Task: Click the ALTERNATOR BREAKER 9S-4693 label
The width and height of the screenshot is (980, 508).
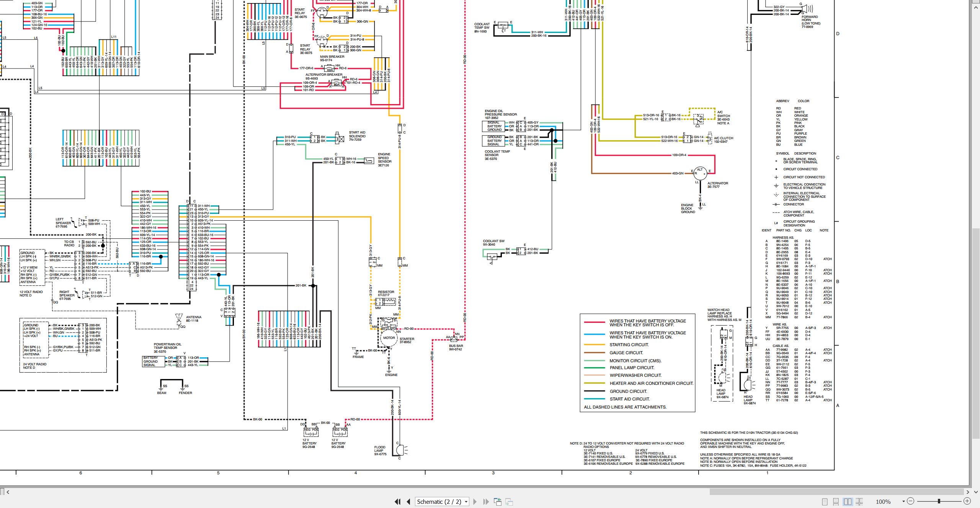Action: 324,77
